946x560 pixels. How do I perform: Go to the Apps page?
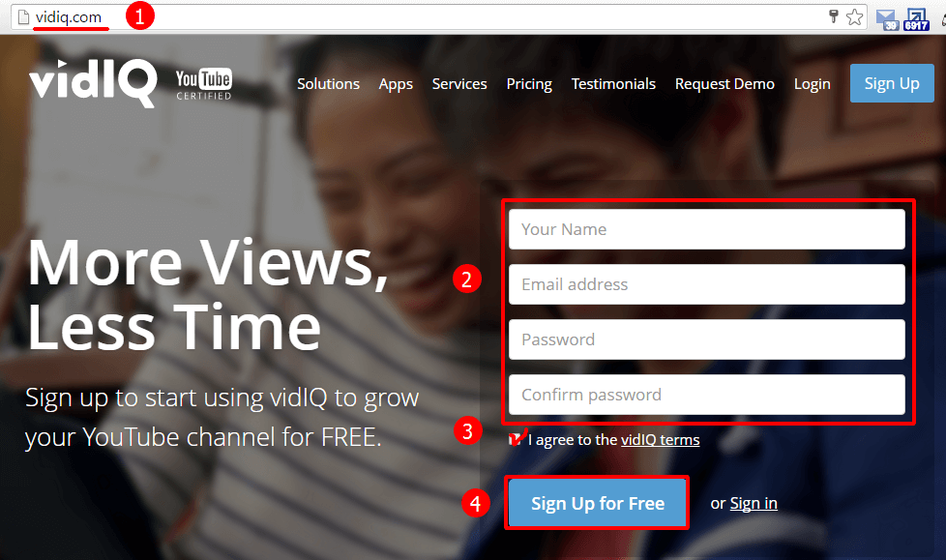tap(396, 84)
